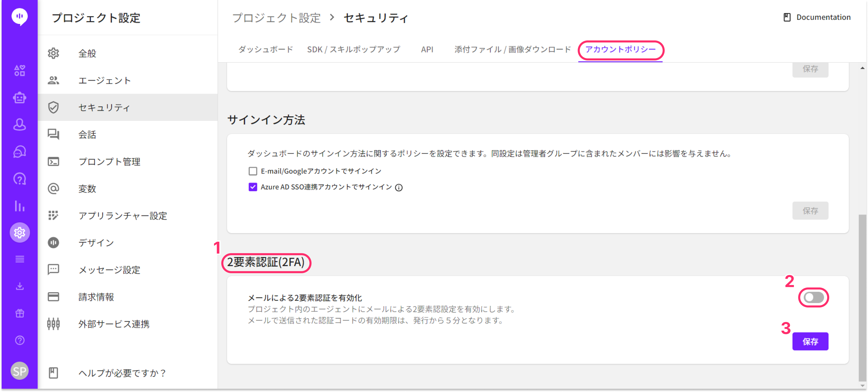The height and width of the screenshot is (392, 868).
Task: Click the scrollbar down arrow
Action: click(x=862, y=386)
